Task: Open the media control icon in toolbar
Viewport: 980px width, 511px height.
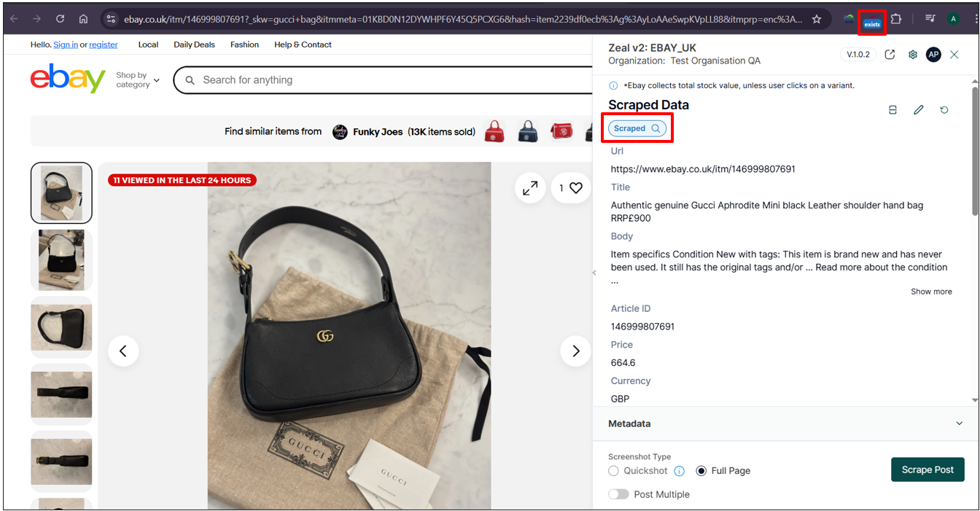Action: coord(930,19)
